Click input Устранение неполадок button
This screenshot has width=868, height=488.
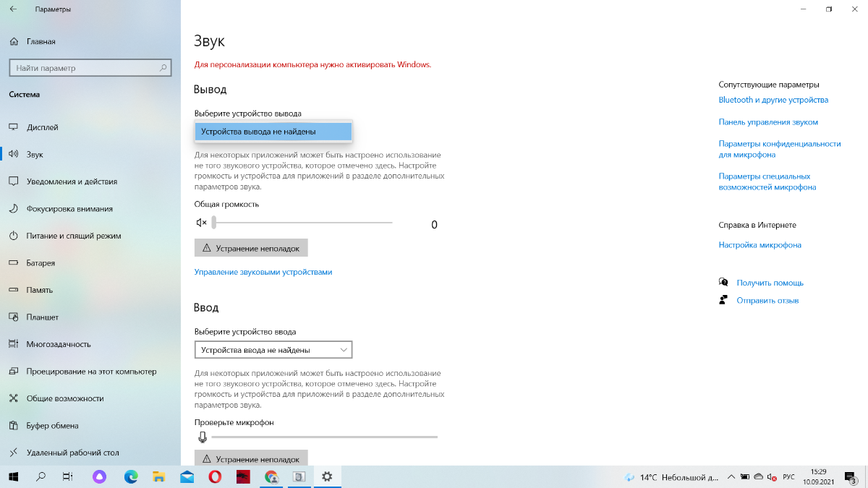[251, 458]
